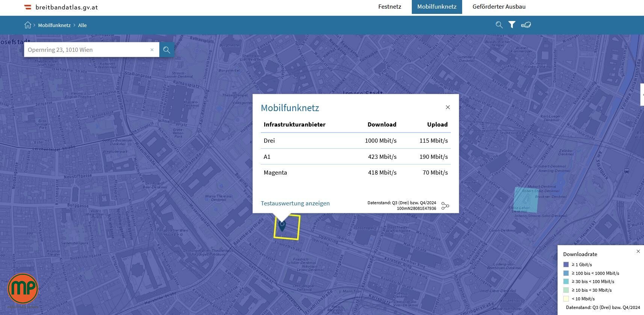Click the home icon in the breadcrumb
The height and width of the screenshot is (315, 644).
pos(28,25)
